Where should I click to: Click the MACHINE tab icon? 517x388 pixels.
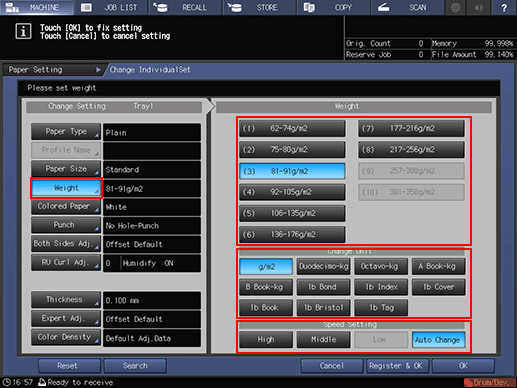[12, 7]
